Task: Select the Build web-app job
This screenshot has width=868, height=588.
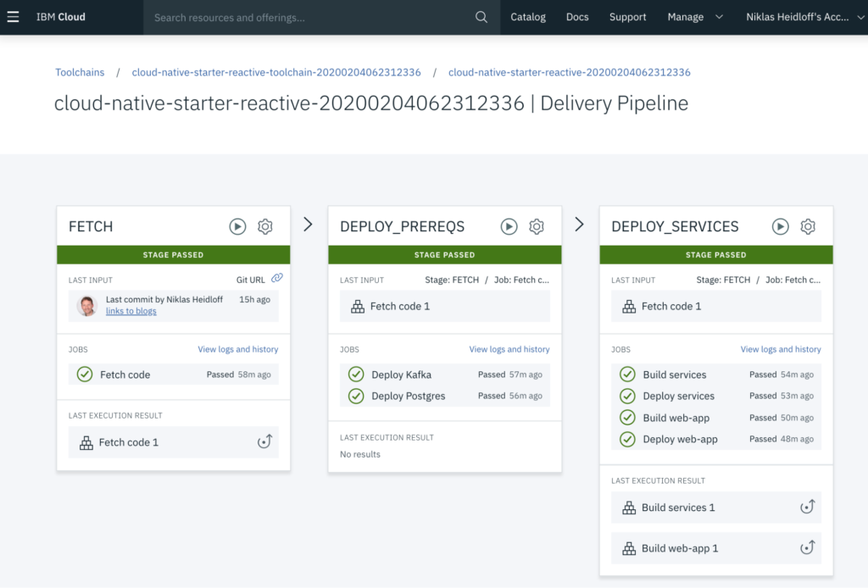Action: click(x=715, y=418)
